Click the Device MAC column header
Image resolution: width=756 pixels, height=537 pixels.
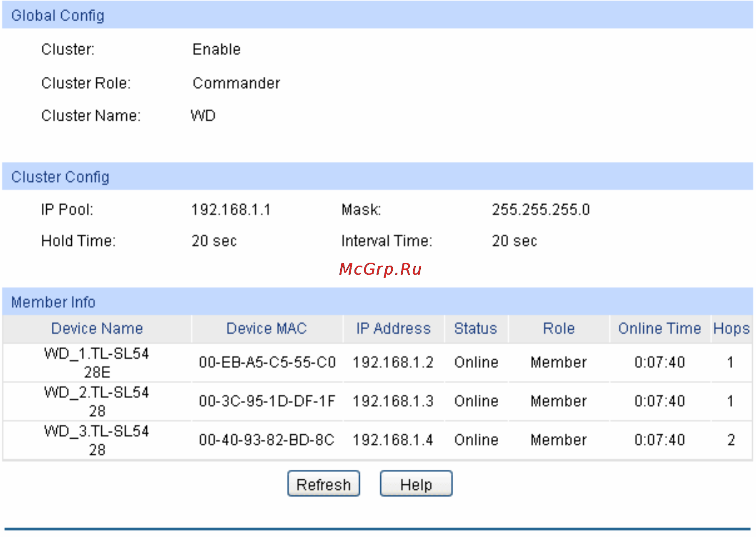pyautogui.click(x=266, y=329)
